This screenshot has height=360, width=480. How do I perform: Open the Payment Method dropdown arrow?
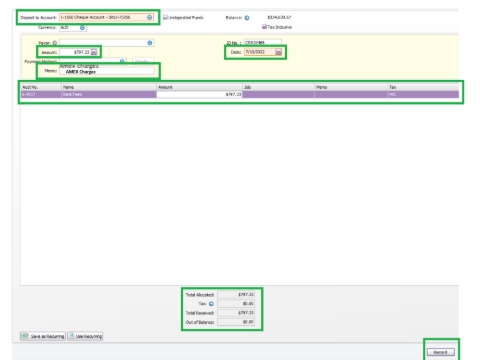pyautogui.click(x=122, y=61)
